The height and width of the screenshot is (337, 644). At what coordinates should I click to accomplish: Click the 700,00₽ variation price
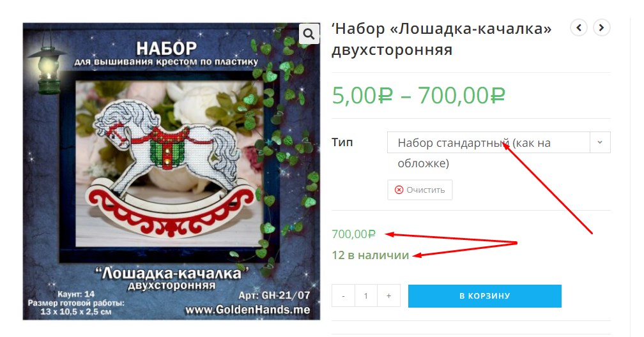(354, 234)
